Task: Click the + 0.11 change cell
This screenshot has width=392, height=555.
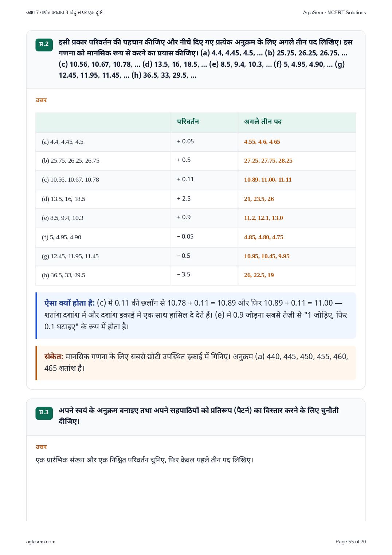Action: (204, 180)
